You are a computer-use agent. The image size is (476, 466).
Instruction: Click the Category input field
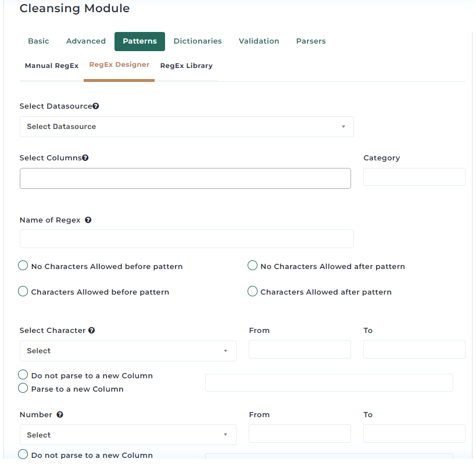coord(414,177)
